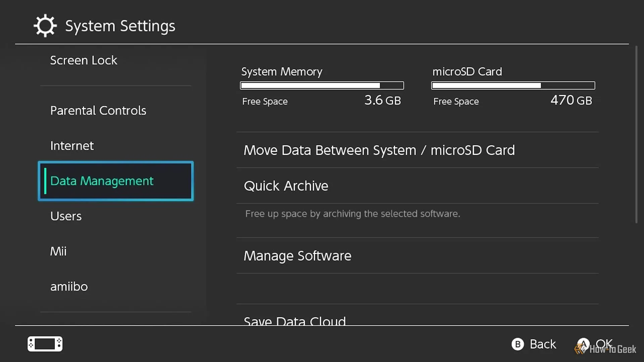Open Manage Software
Screen dimensions: 644x362
click(418, 256)
